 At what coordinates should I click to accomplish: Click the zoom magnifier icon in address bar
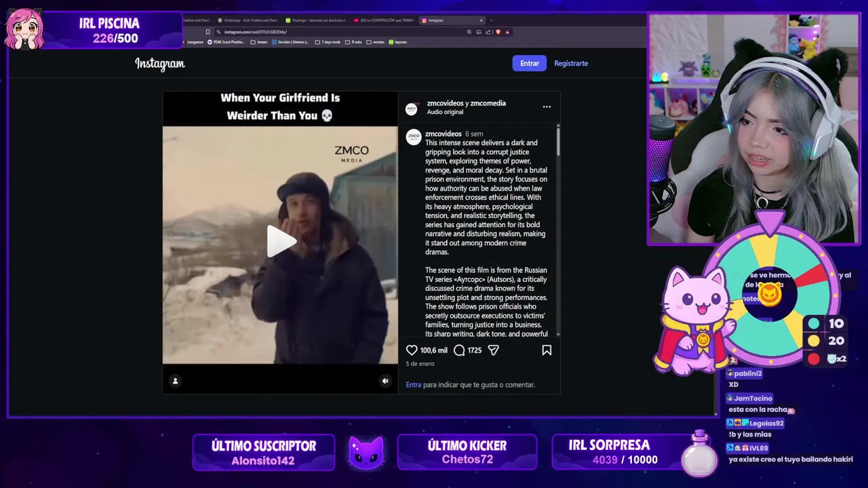469,32
